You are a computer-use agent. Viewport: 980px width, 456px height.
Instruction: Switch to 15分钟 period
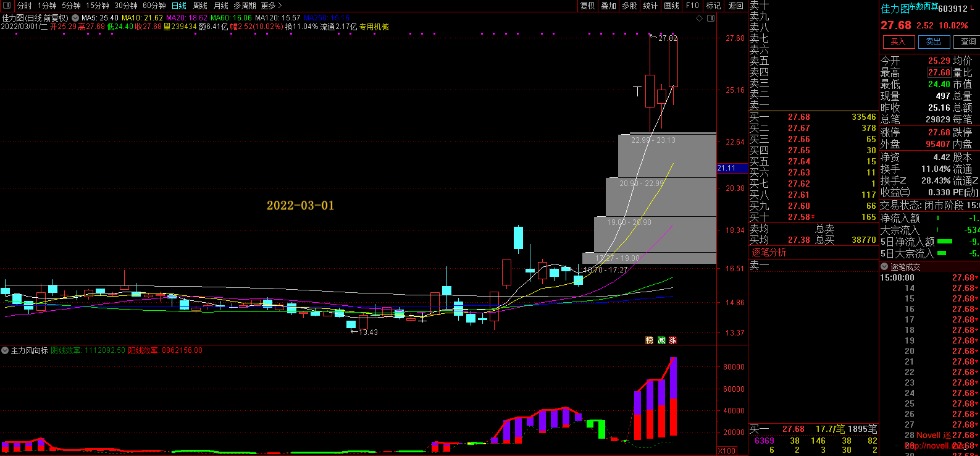point(98,6)
